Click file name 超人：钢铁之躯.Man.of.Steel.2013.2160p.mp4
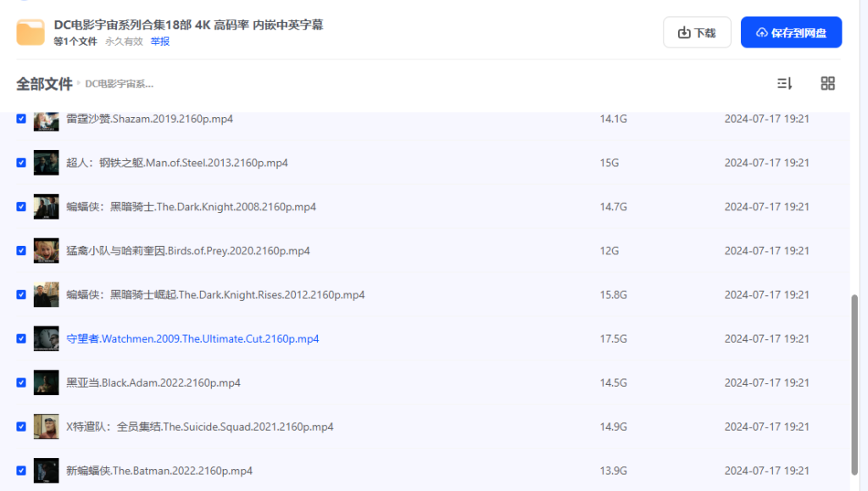Viewport: 868px width, 491px height. 177,163
